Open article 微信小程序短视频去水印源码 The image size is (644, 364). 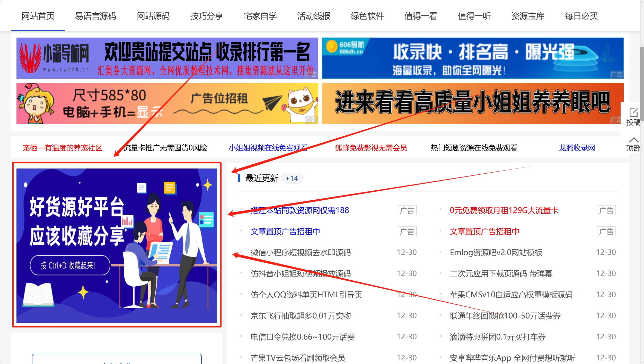tap(301, 252)
